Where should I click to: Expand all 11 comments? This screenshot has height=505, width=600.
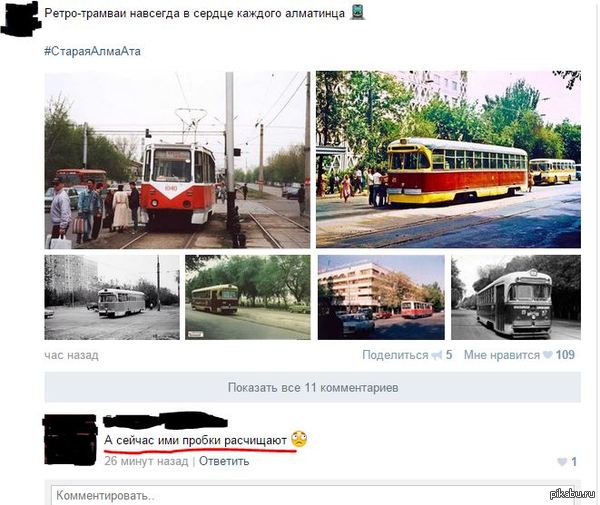pyautogui.click(x=313, y=388)
